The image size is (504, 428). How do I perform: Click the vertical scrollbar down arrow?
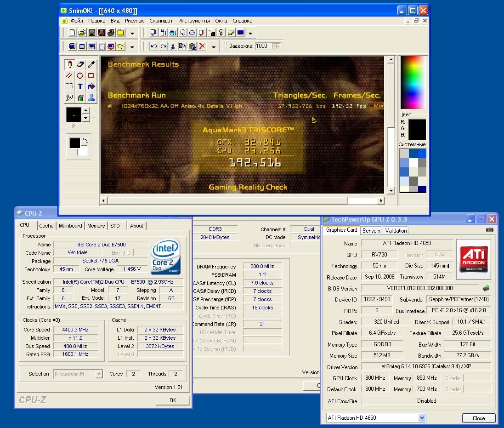391,190
